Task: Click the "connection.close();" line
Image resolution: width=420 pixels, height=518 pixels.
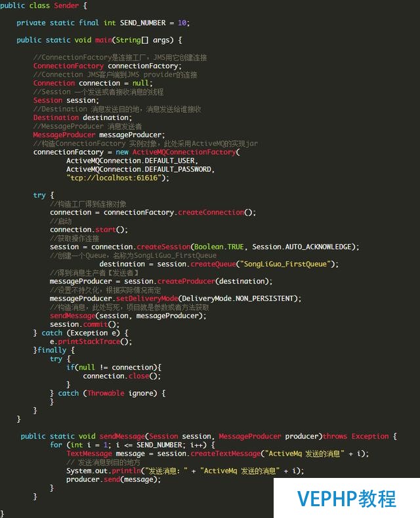Action: tap(122, 376)
